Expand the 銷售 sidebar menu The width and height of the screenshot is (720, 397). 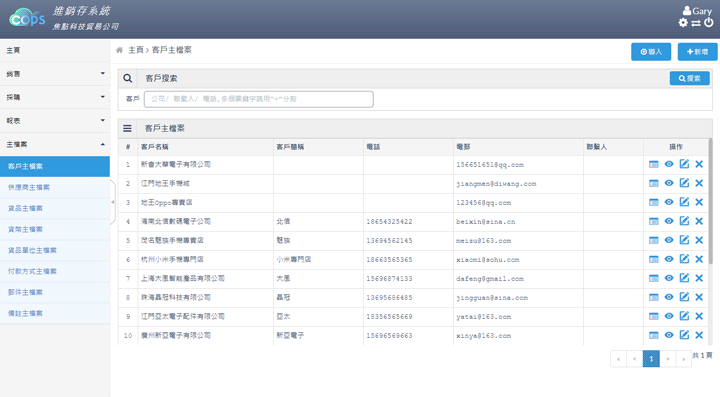(55, 74)
